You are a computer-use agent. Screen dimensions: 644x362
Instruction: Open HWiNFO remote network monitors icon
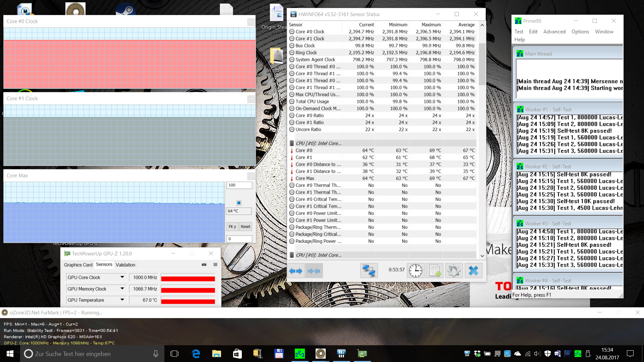coord(369,271)
